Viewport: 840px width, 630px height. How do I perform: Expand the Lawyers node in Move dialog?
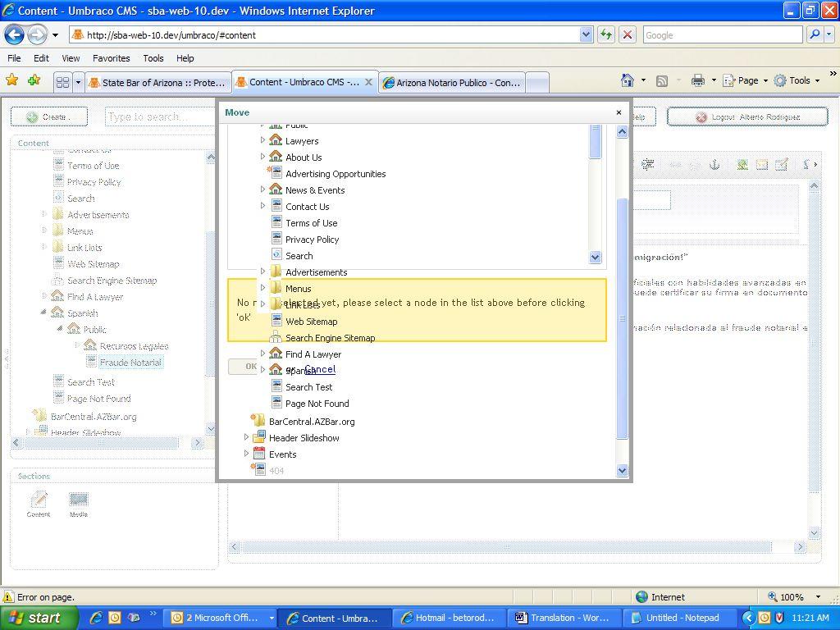coord(262,140)
